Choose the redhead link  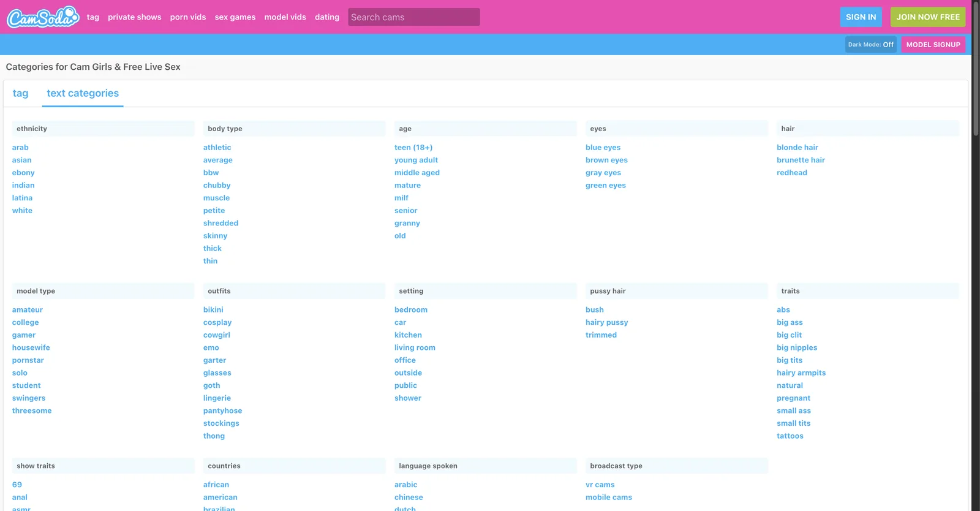pos(792,173)
